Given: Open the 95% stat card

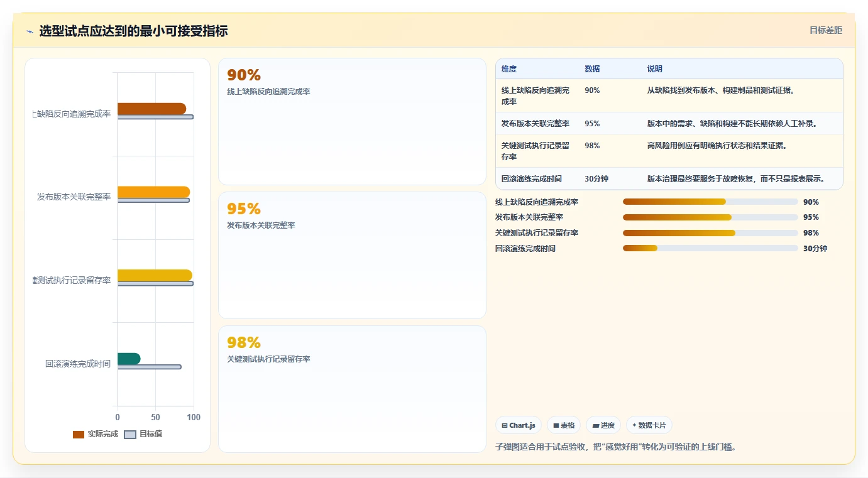Looking at the screenshot, I should (352, 255).
